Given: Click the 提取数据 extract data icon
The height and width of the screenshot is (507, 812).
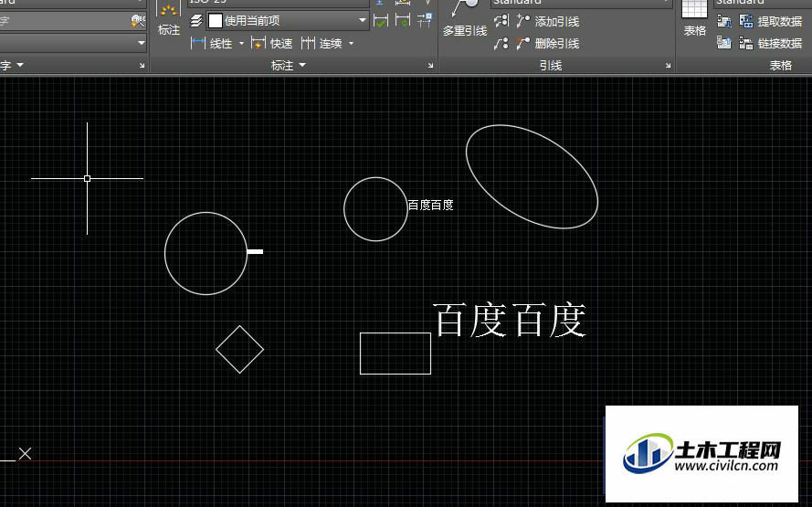Looking at the screenshot, I should click(x=746, y=21).
